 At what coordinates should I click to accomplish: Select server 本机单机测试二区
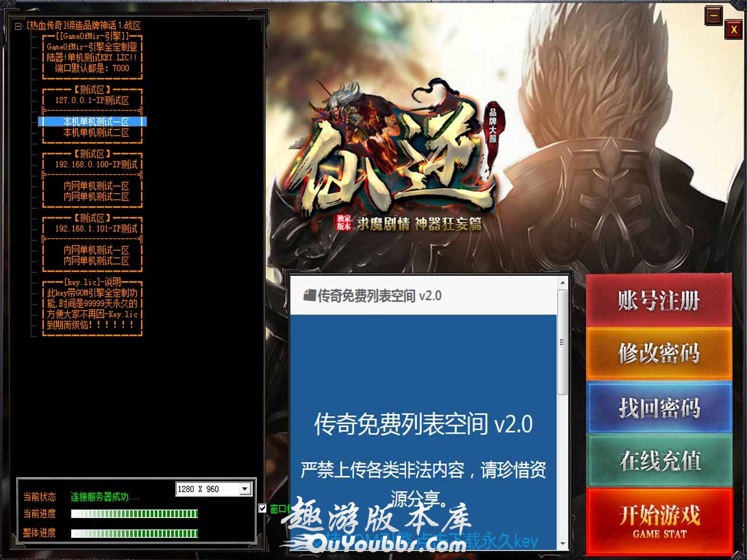point(96,133)
